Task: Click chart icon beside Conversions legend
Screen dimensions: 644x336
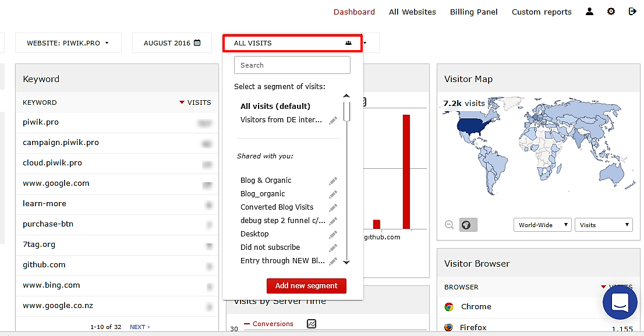Action: point(312,324)
